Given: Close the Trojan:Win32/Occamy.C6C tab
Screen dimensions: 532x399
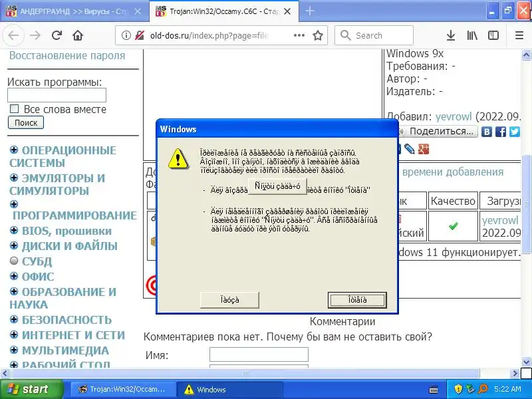Looking at the screenshot, I should (x=287, y=11).
